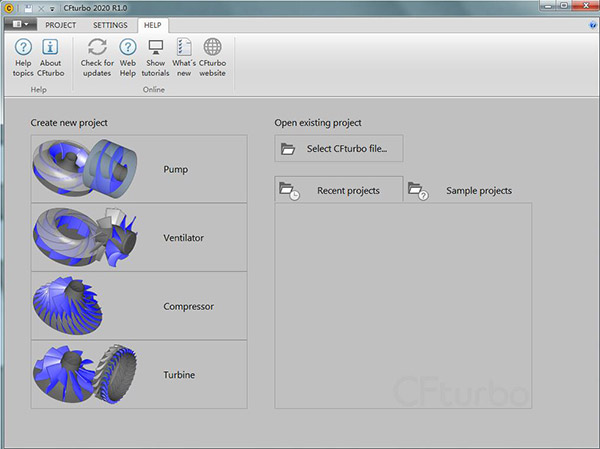Click the blue help icon at ribbon's right
The height and width of the screenshot is (449, 600).
tap(592, 25)
